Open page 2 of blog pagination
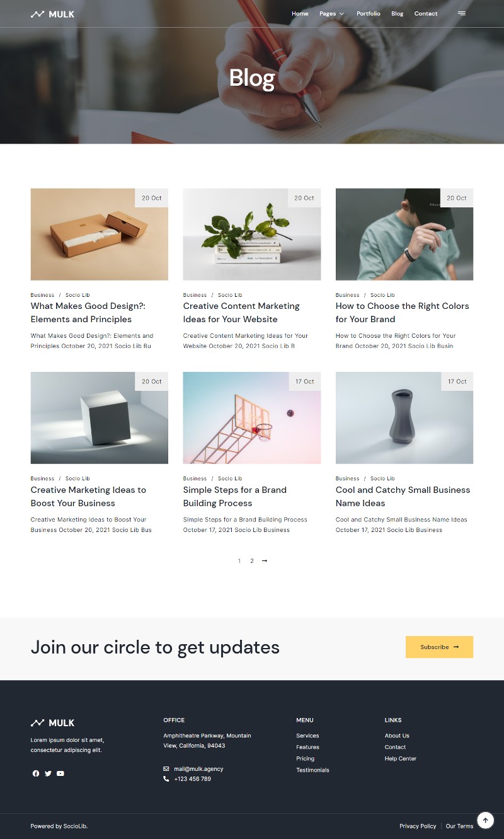This screenshot has width=504, height=839. 251,560
